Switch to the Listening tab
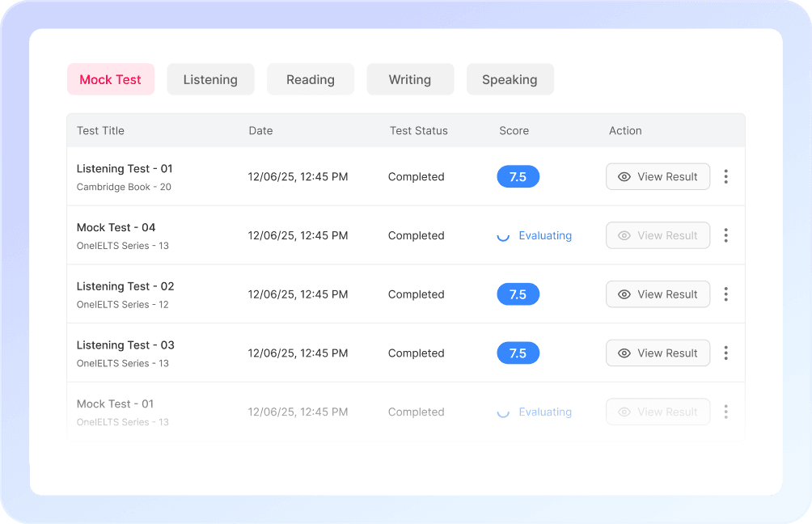This screenshot has height=524, width=812. (210, 79)
